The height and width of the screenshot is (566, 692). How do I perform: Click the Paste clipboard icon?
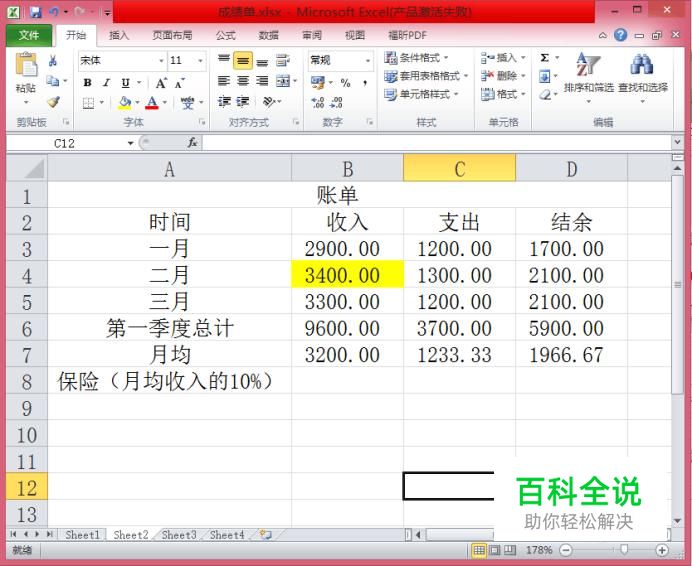click(x=26, y=65)
